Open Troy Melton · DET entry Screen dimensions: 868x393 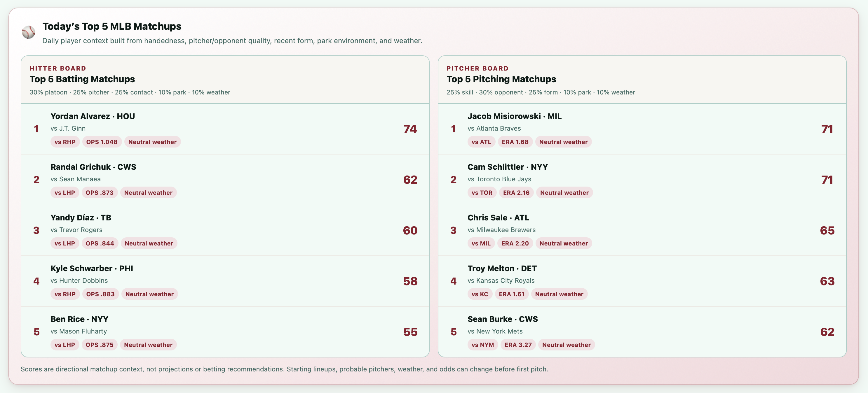click(x=642, y=281)
